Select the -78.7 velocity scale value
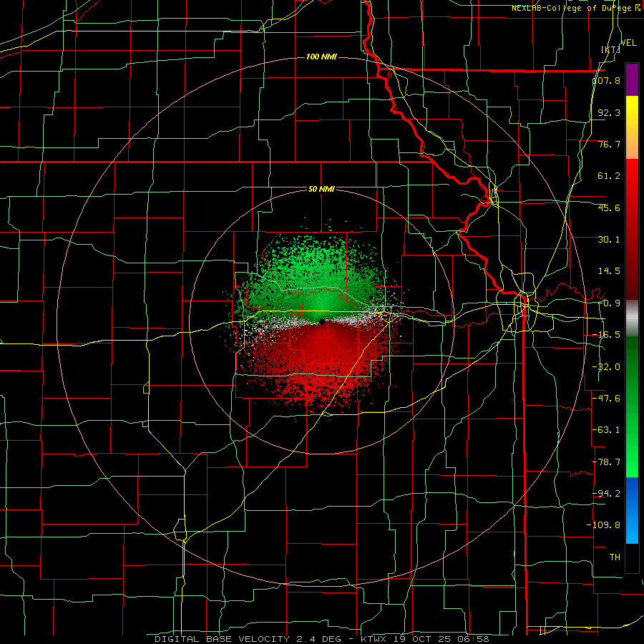This screenshot has width=644, height=644. tap(607, 462)
